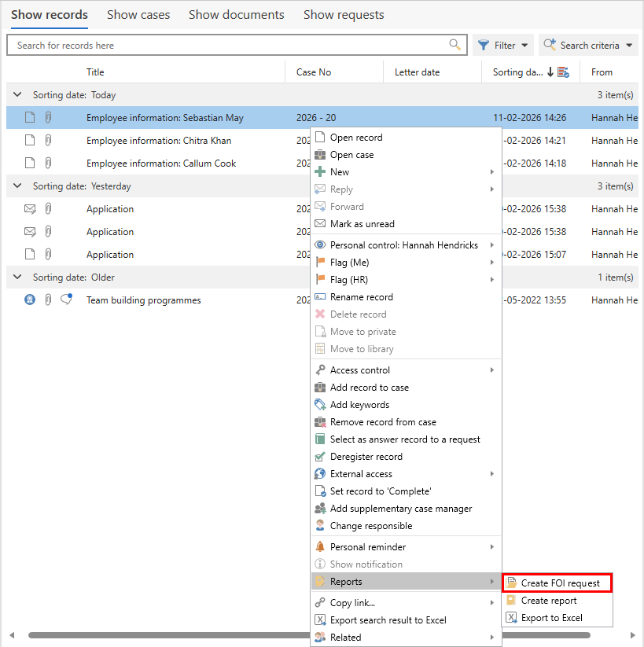Select 'Select as answer record to a request'

tap(406, 439)
